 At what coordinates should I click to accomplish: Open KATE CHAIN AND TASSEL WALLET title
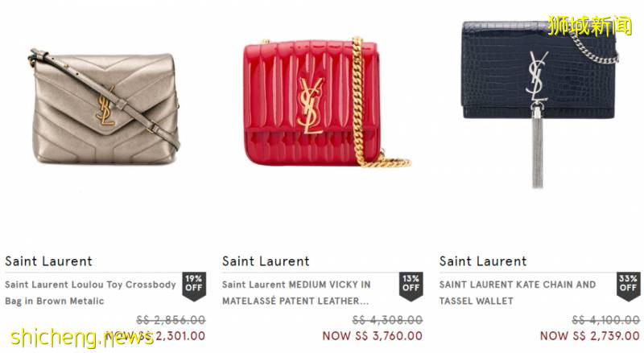pyautogui.click(x=518, y=293)
